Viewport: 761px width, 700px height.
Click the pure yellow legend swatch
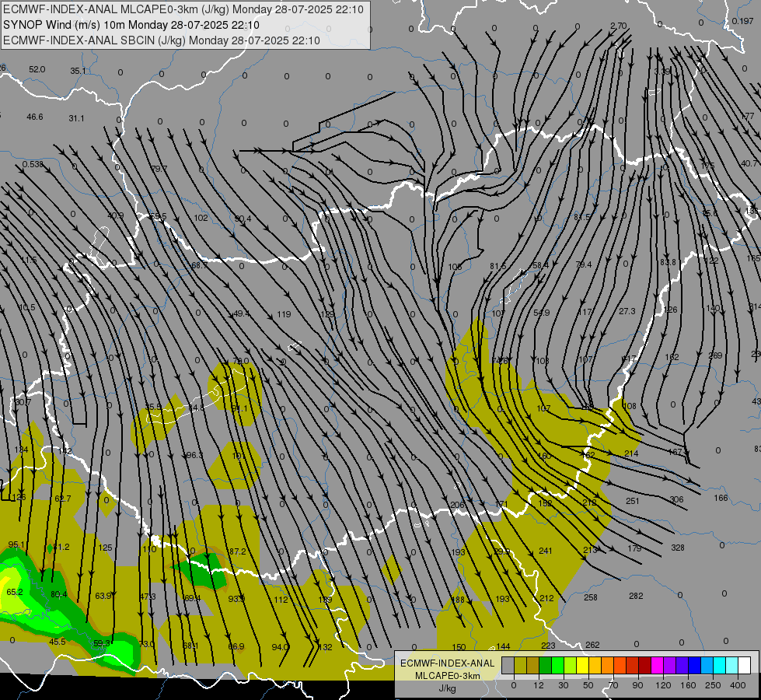pyautogui.click(x=582, y=665)
